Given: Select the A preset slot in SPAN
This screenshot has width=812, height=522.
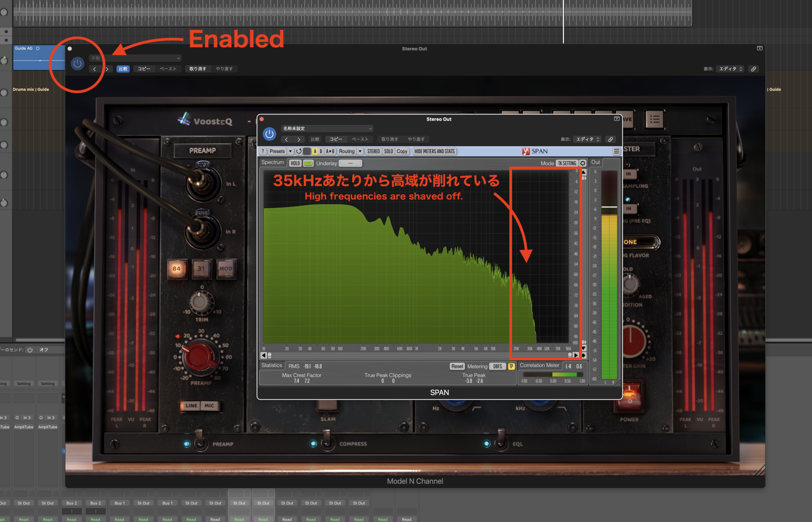Looking at the screenshot, I should (315, 151).
